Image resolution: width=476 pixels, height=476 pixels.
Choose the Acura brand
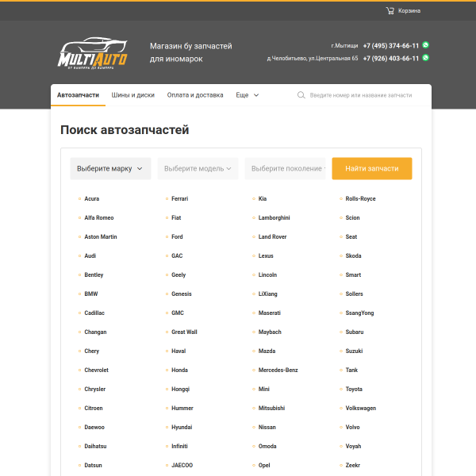pyautogui.click(x=92, y=199)
